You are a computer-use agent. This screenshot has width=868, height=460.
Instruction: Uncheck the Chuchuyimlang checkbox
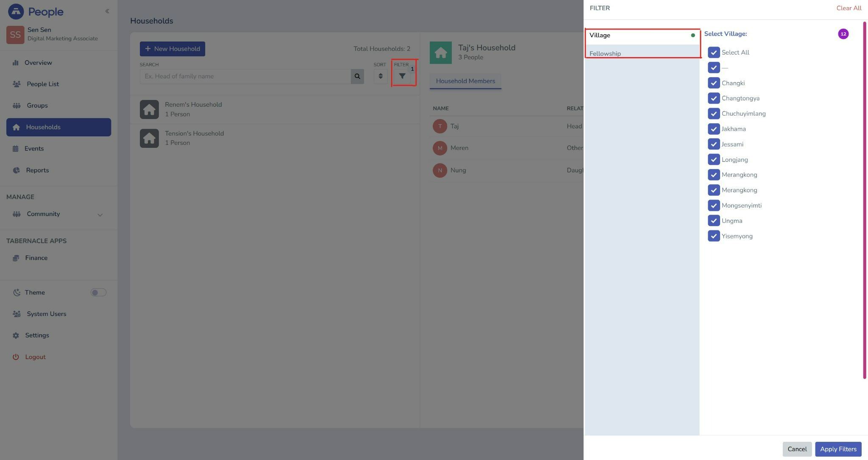point(714,114)
